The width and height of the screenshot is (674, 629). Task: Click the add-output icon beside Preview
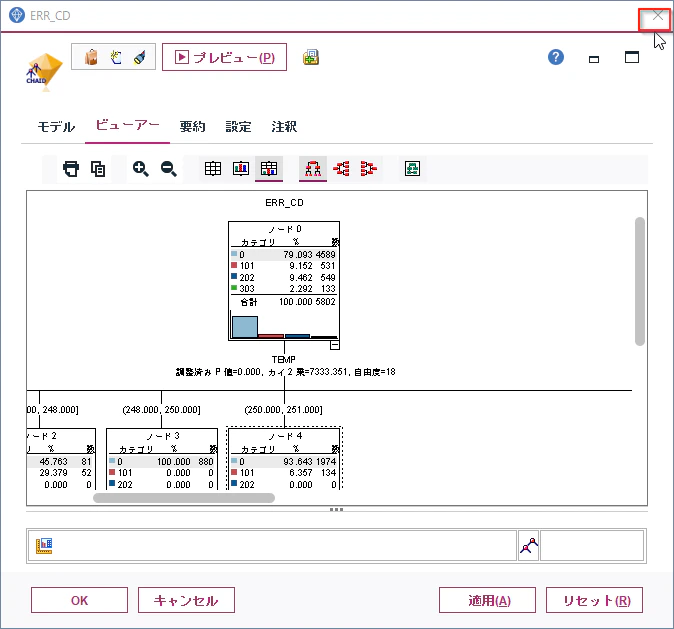point(311,57)
